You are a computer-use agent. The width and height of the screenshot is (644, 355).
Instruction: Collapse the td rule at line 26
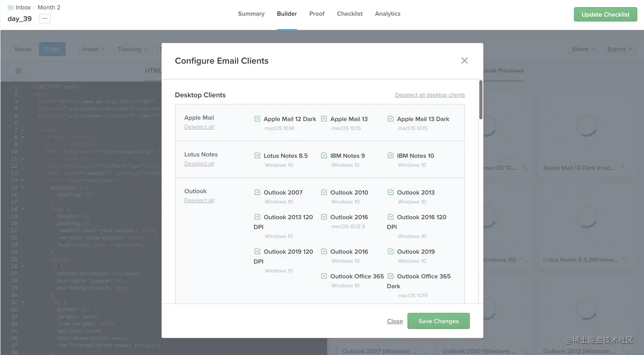coord(23,266)
